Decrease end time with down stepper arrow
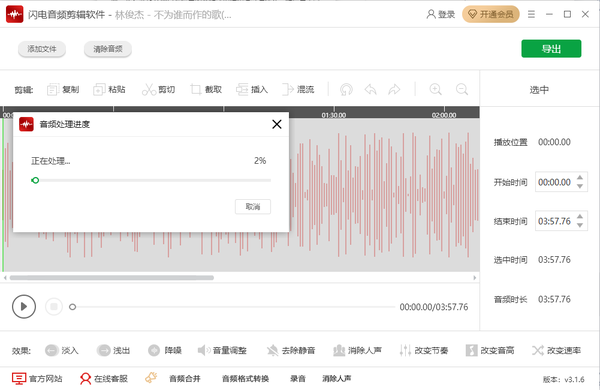 (x=580, y=225)
